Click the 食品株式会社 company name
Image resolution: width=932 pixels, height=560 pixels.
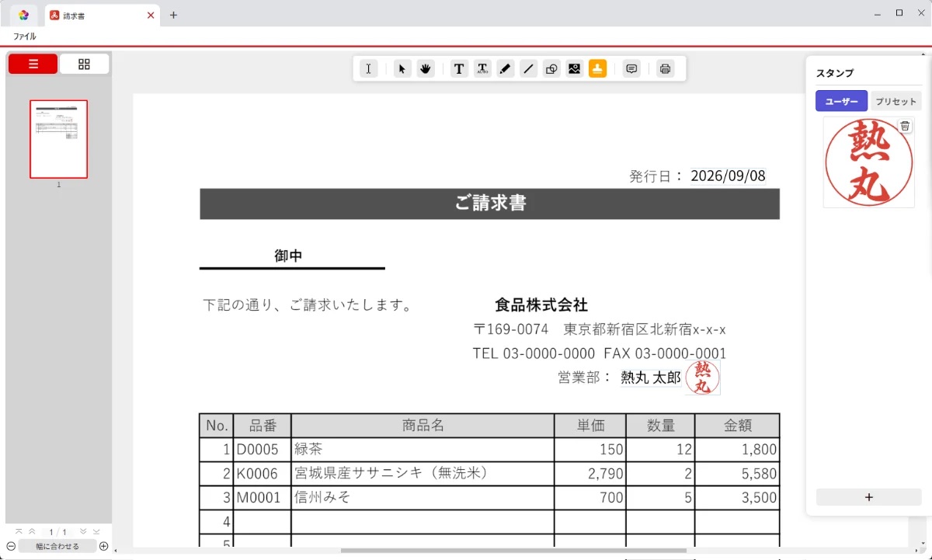(x=541, y=304)
